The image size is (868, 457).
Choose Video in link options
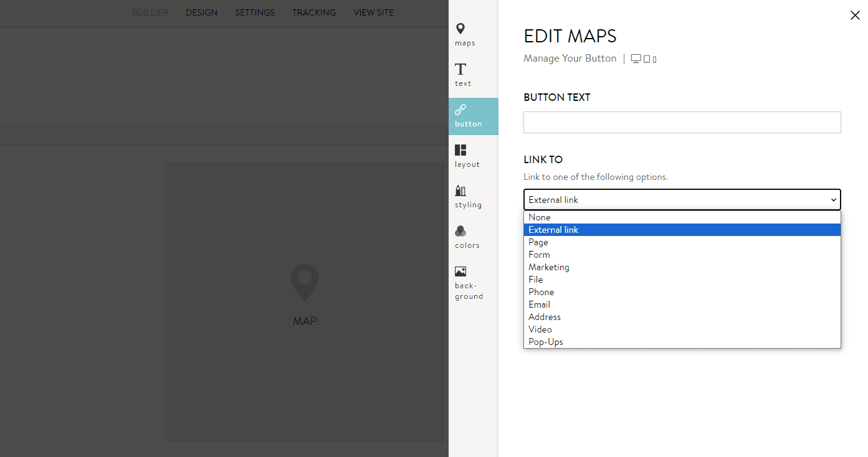(x=682, y=329)
